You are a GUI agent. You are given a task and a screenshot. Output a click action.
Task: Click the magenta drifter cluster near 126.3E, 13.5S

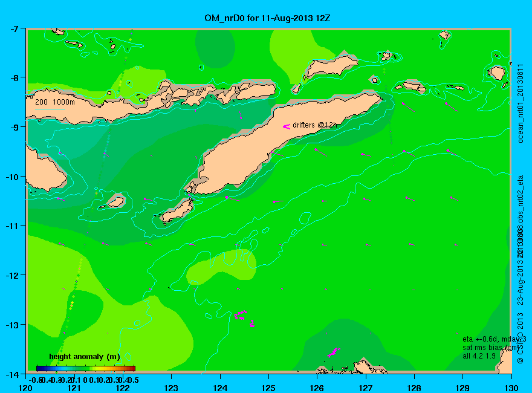pyautogui.click(x=334, y=352)
